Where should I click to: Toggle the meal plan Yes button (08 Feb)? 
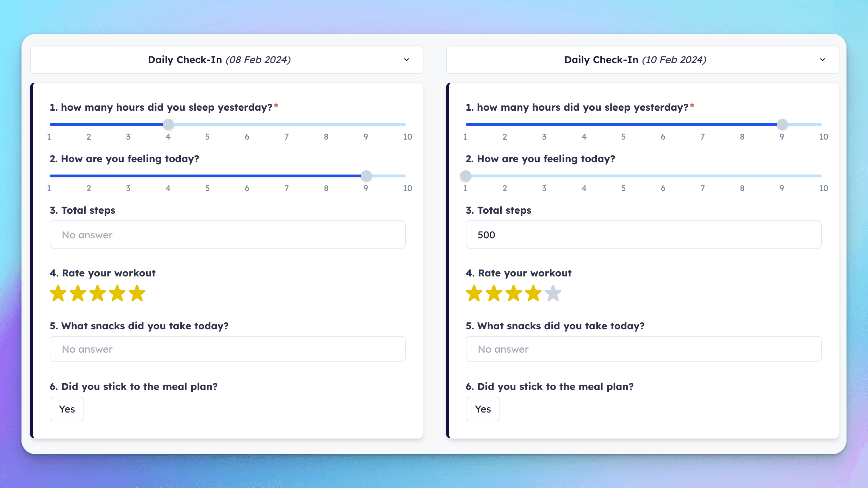[x=67, y=409]
